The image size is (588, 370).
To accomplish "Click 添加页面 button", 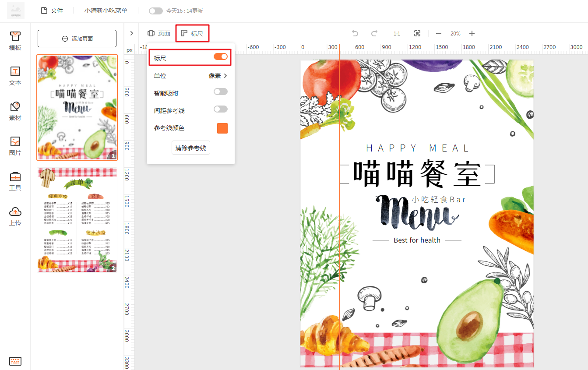I will point(77,39).
